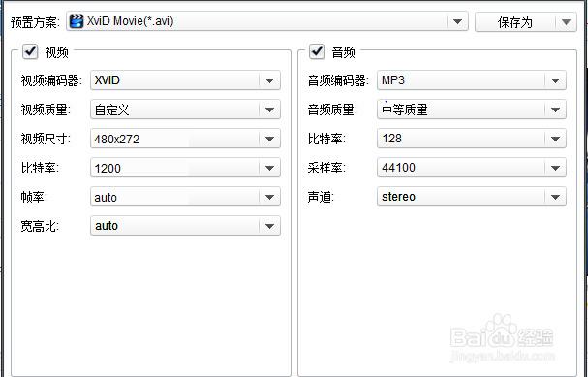588x377 pixels.
Task: Click the 宽高比 label
Action: [x=40, y=226]
